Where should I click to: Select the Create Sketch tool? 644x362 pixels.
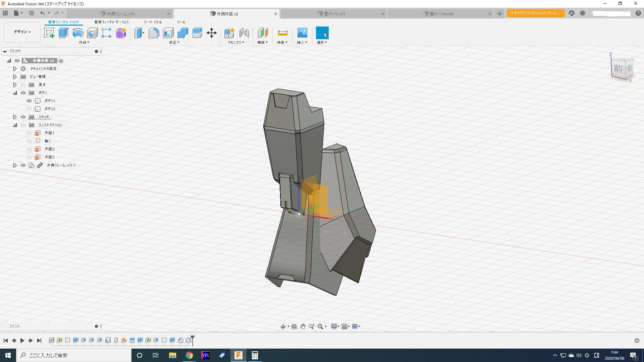click(x=49, y=33)
